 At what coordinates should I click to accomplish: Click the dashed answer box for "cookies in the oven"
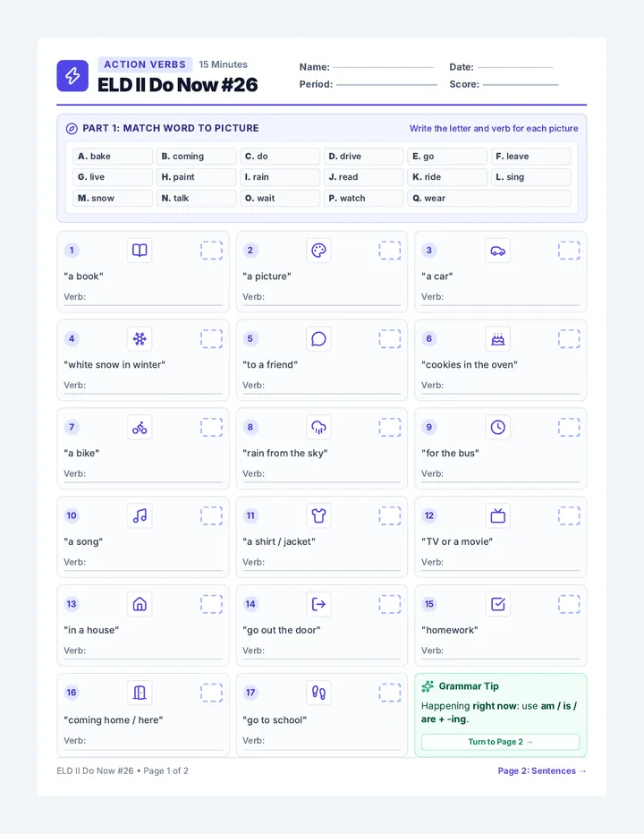(x=569, y=339)
